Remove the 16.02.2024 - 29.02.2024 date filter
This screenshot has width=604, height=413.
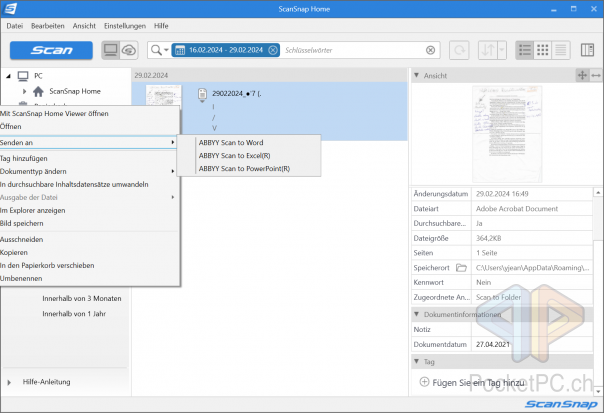click(273, 50)
